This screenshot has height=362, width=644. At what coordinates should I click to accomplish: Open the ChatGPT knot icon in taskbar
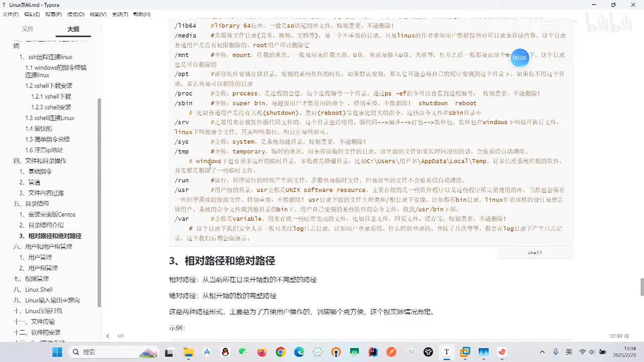317,352
